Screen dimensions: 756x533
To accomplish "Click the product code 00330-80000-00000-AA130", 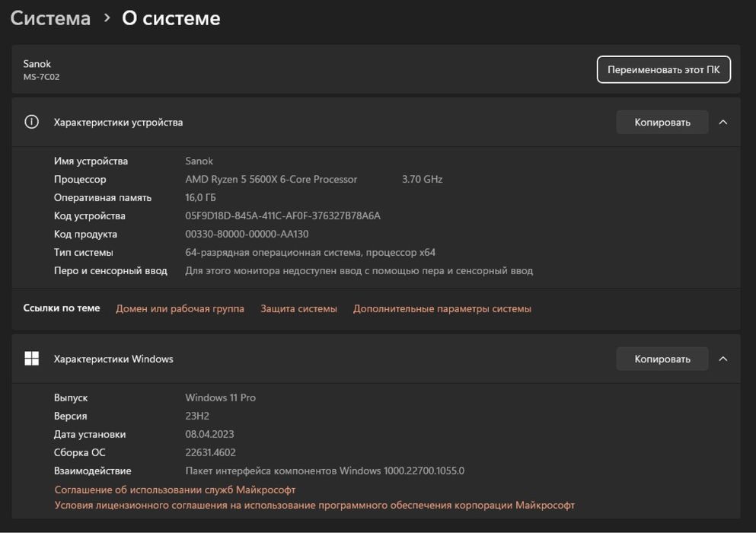I will tap(247, 235).
